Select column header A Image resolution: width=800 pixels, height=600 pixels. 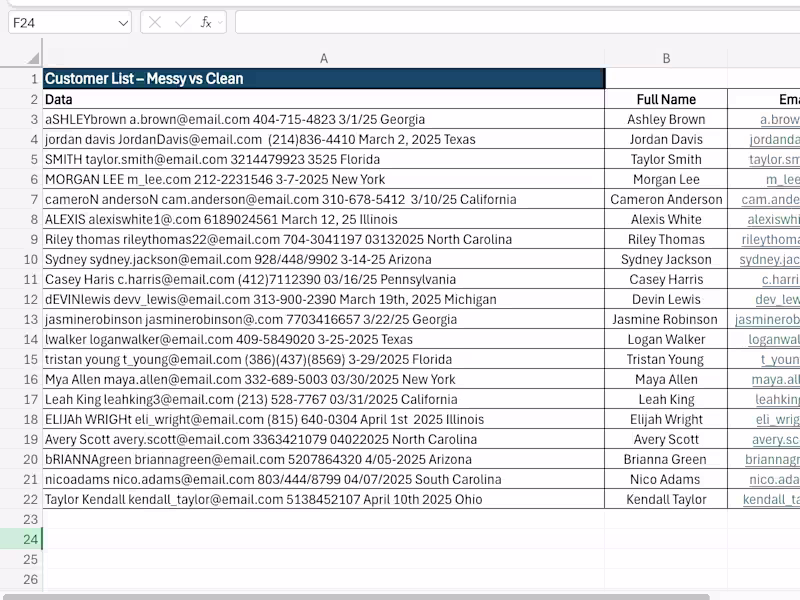[x=324, y=58]
